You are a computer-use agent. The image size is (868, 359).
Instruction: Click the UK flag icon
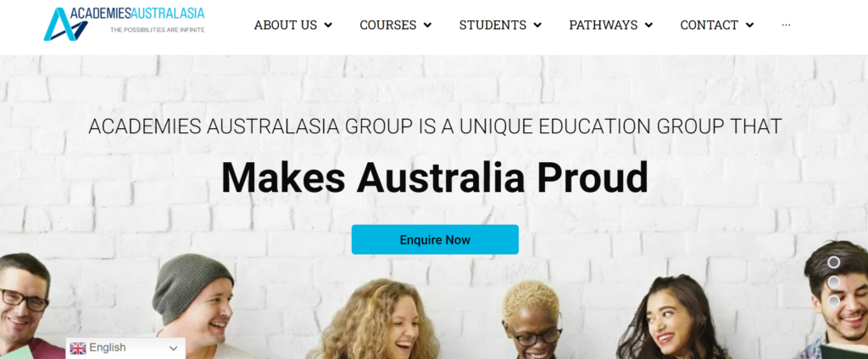[x=78, y=348]
